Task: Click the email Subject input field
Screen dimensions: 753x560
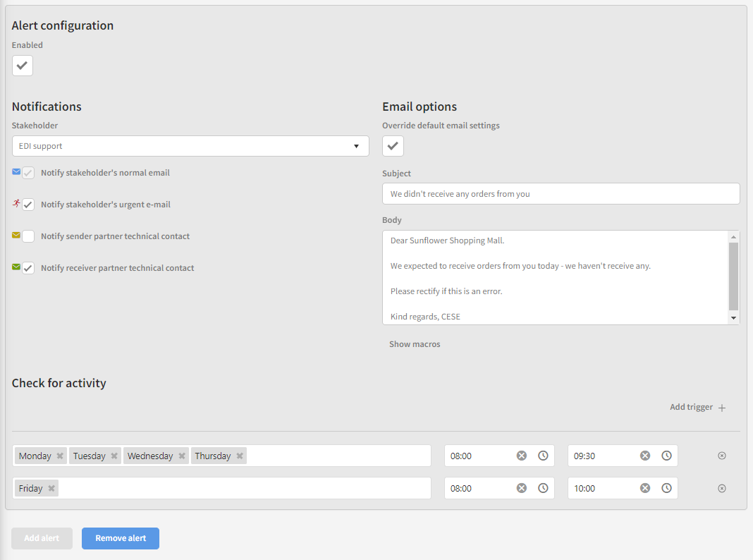Action: pos(561,194)
